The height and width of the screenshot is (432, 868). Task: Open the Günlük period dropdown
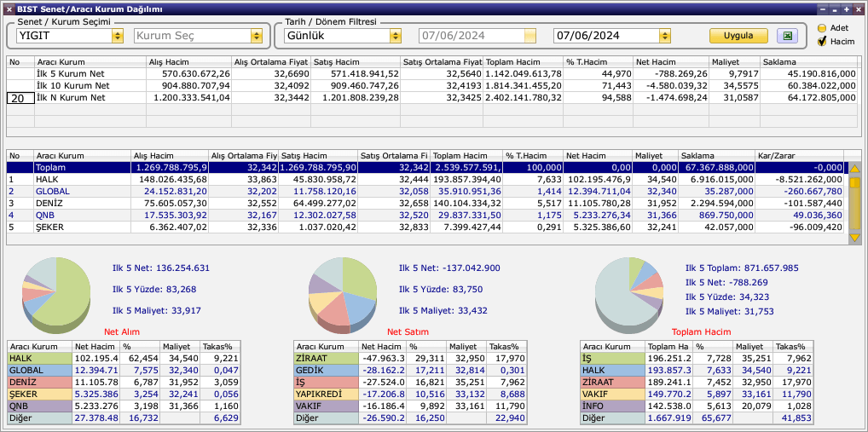click(395, 36)
